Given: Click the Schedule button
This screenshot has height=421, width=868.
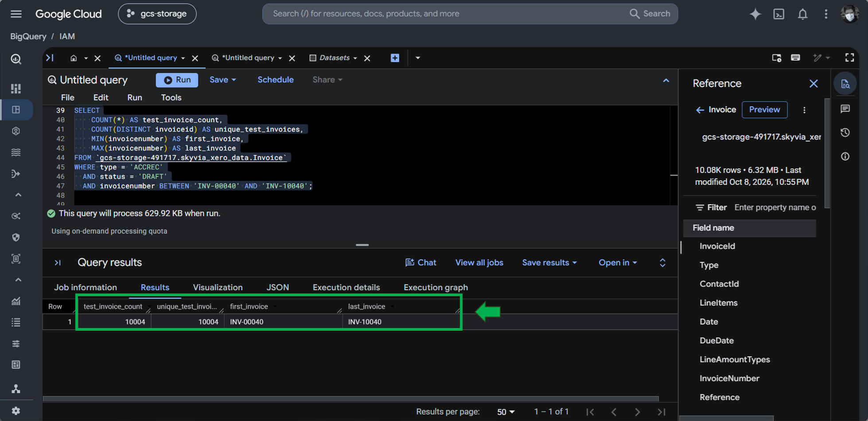Looking at the screenshot, I should (276, 80).
